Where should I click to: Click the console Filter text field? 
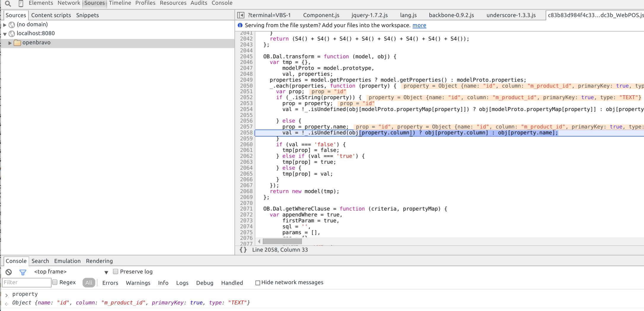coord(27,283)
